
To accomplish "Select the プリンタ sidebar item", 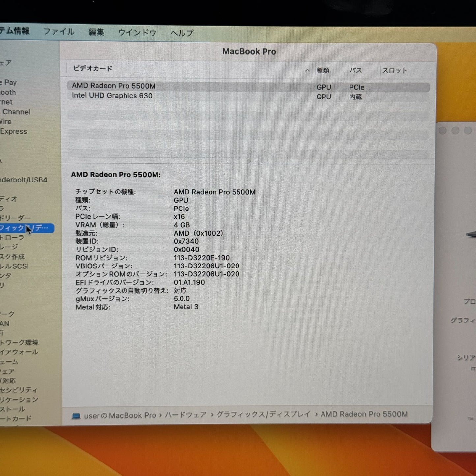I will 6,276.
